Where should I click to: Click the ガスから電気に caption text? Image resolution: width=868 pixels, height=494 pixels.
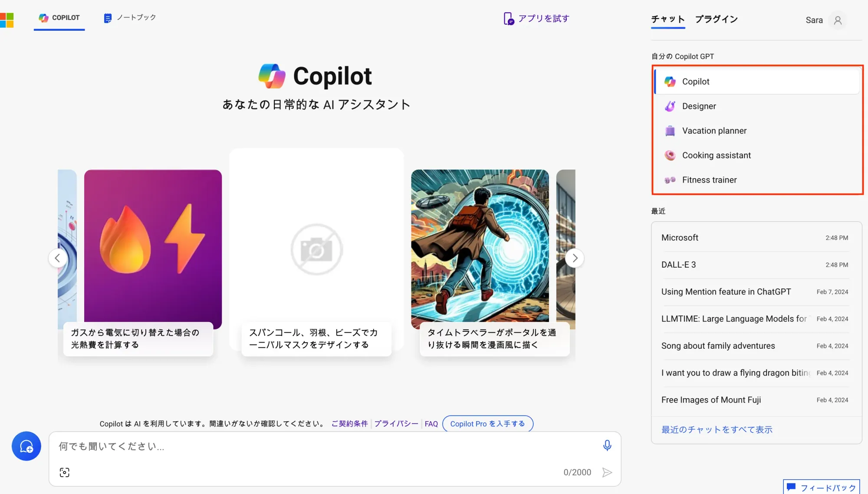[135, 339]
